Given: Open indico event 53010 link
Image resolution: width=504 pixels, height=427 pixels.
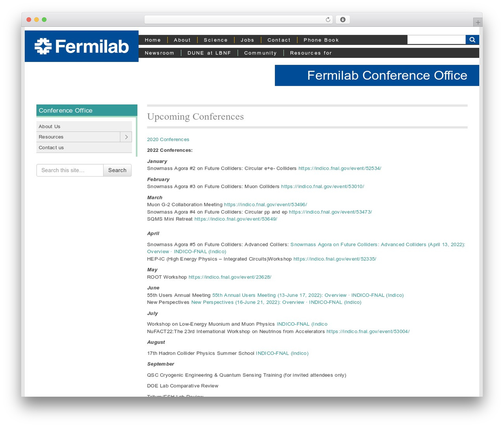Looking at the screenshot, I should tap(322, 186).
